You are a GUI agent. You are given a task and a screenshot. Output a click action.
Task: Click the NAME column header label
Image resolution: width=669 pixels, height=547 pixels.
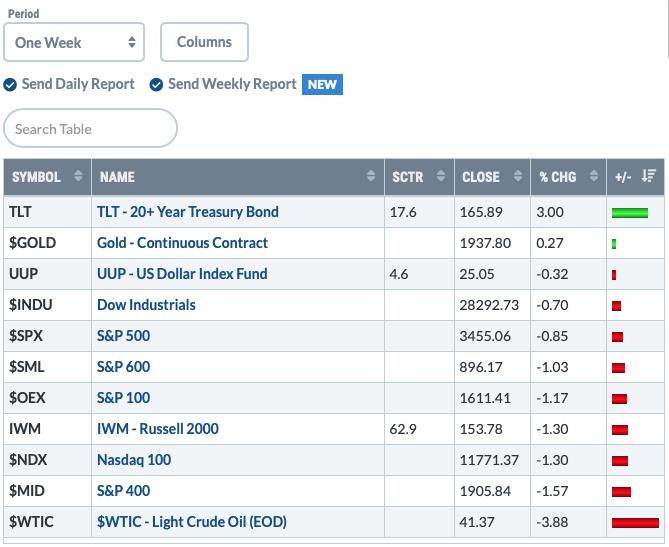pos(117,177)
